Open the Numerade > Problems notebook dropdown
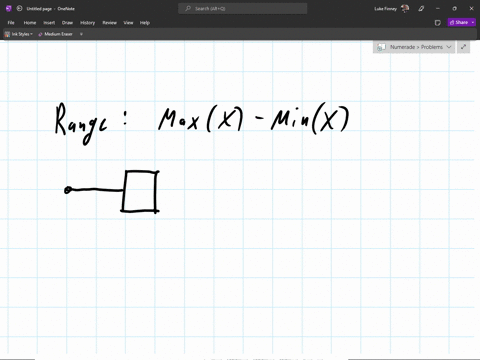The width and height of the screenshot is (480, 360). coord(414,47)
